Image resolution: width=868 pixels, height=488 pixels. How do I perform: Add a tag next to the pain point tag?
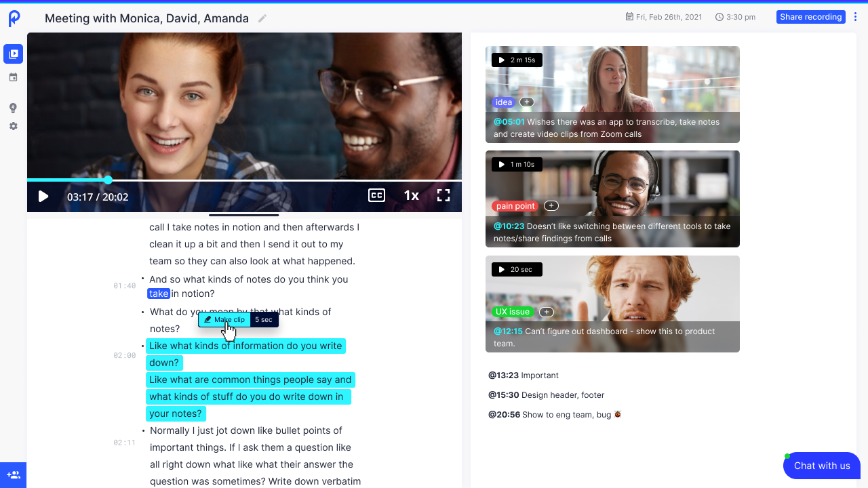click(x=551, y=206)
